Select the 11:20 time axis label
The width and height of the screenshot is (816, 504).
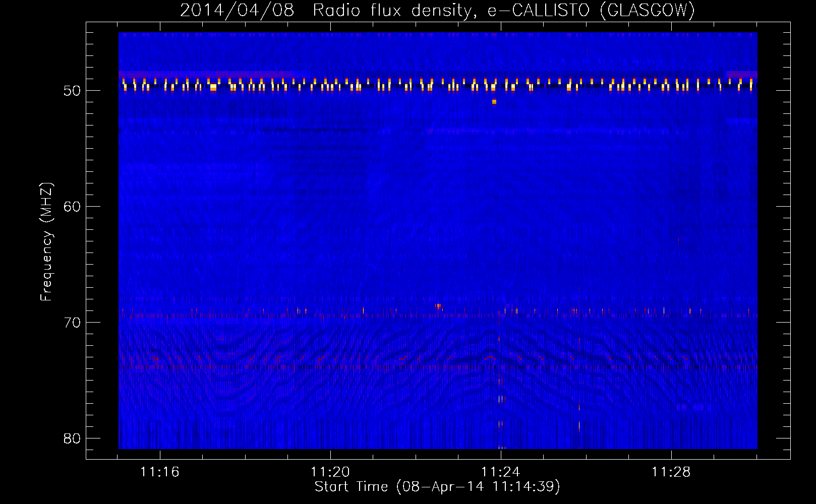click(330, 472)
